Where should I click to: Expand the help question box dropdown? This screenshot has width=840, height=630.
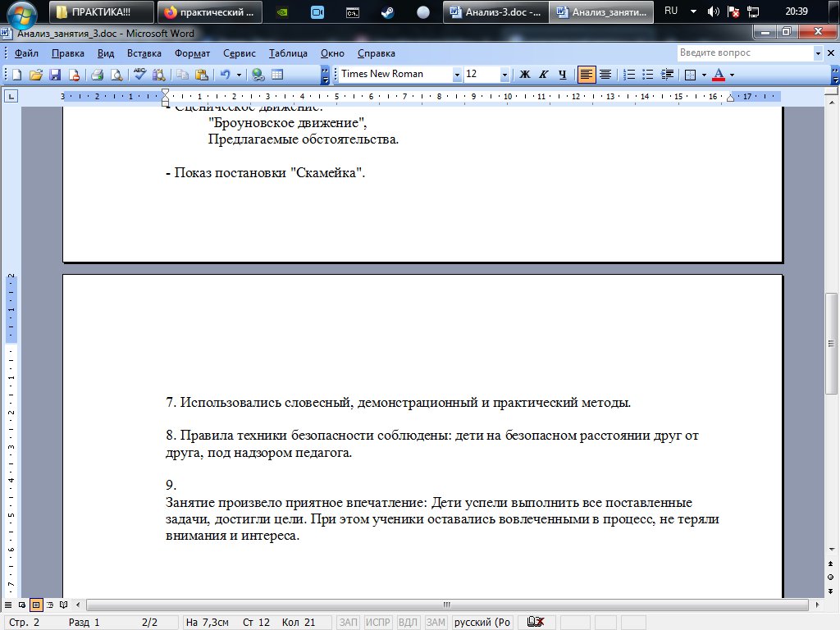point(818,53)
